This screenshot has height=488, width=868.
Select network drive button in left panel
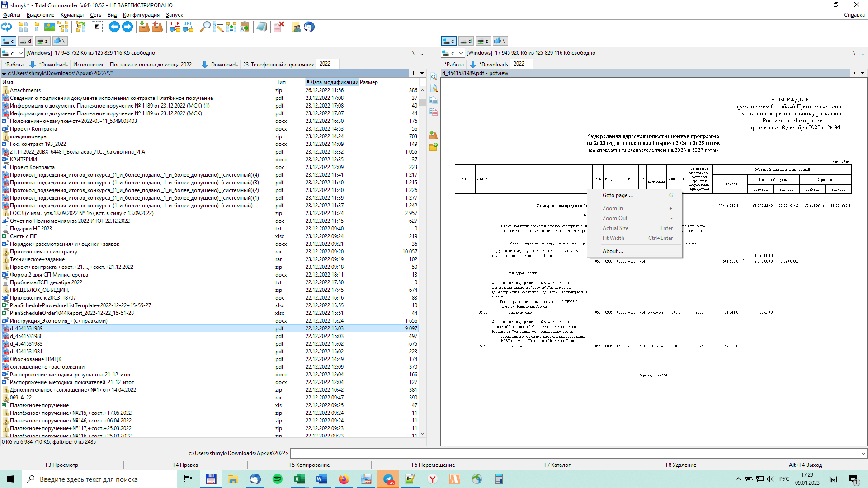pyautogui.click(x=59, y=41)
